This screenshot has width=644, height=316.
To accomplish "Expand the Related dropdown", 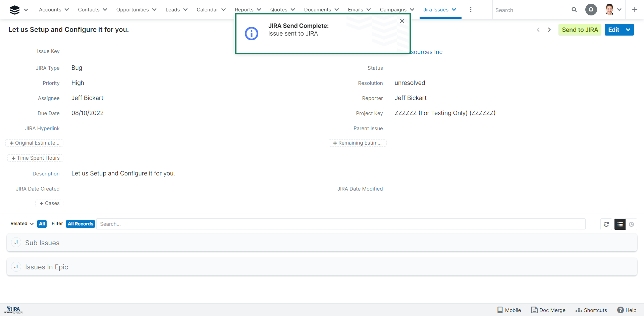I will click(x=22, y=224).
